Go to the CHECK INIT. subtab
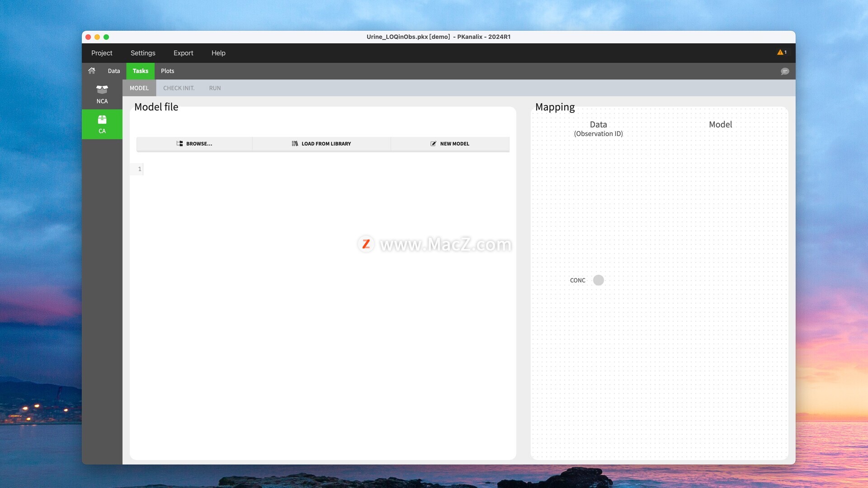The height and width of the screenshot is (488, 868). point(179,88)
